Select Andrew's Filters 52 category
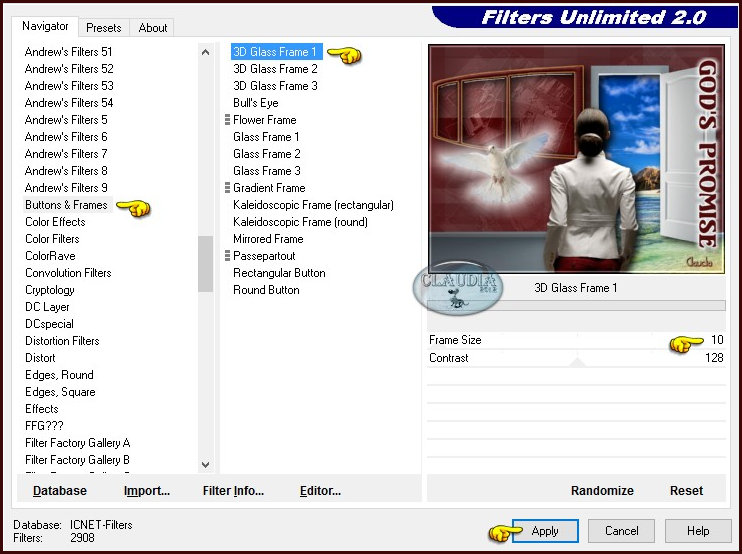The height and width of the screenshot is (554, 742). click(x=69, y=69)
